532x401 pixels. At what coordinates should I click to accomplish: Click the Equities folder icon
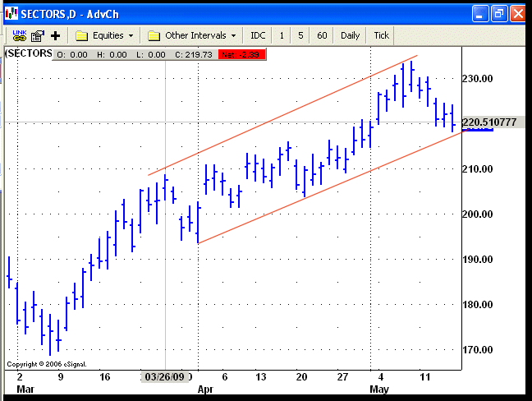pyautogui.click(x=81, y=35)
